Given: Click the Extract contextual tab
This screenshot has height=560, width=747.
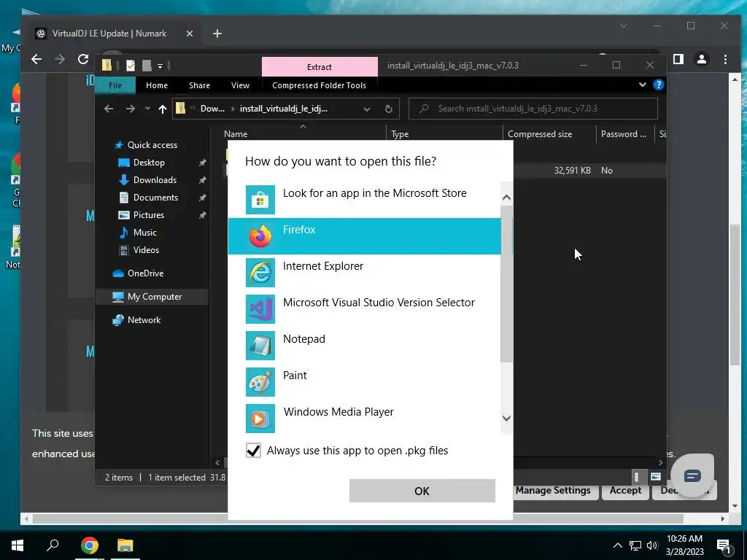Looking at the screenshot, I should (320, 66).
